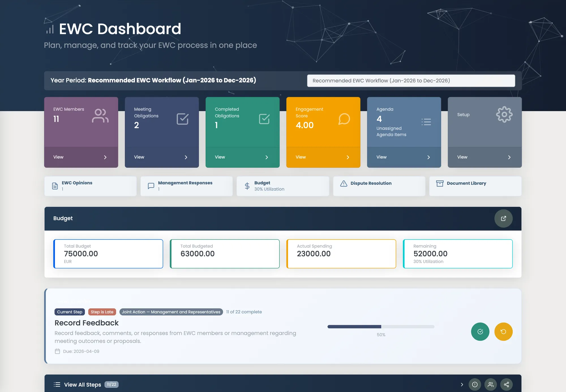Open Budget in external view icon

pos(503,219)
